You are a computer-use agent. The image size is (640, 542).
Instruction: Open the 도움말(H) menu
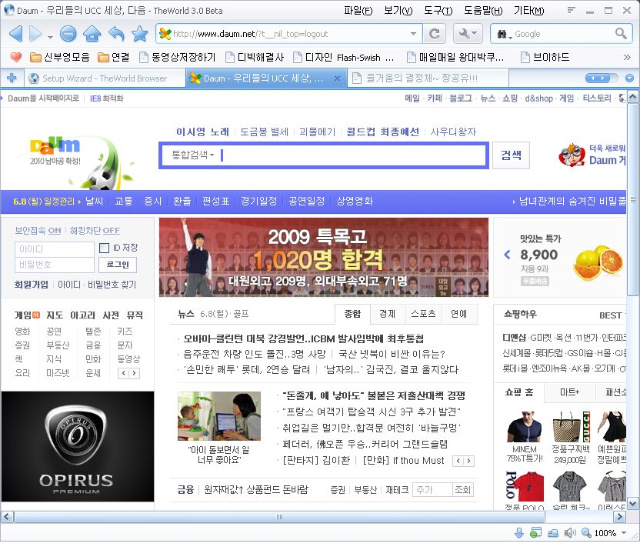[x=483, y=11]
